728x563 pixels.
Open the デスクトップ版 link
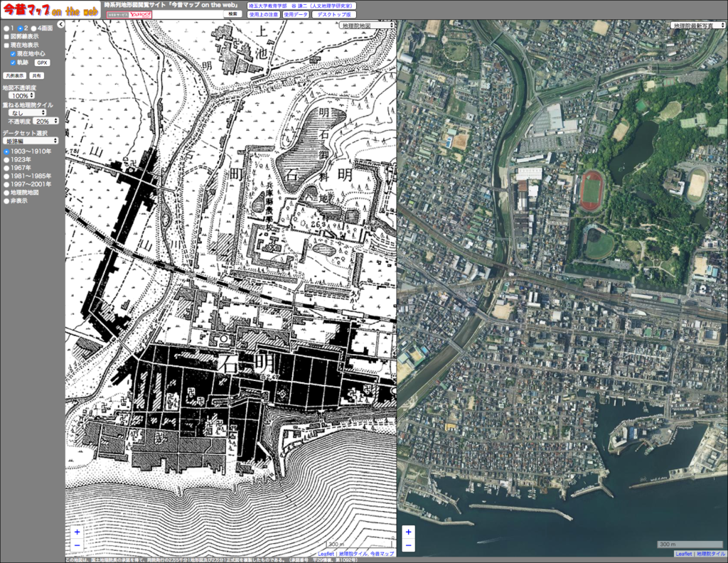[334, 14]
